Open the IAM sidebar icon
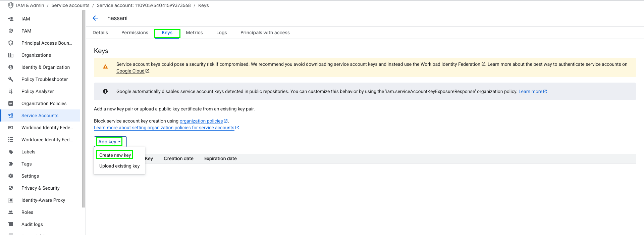 11,19
